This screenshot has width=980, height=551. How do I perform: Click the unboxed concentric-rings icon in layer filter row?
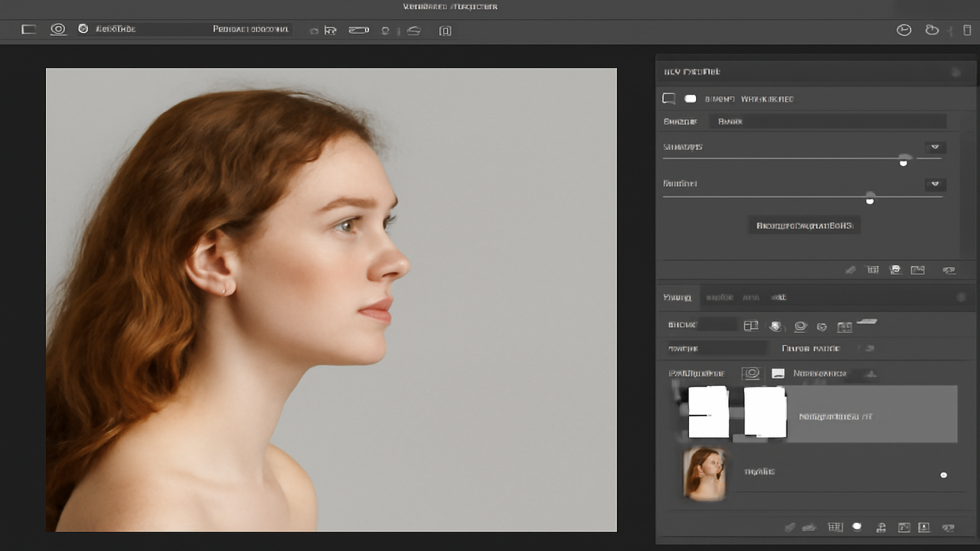coord(800,326)
